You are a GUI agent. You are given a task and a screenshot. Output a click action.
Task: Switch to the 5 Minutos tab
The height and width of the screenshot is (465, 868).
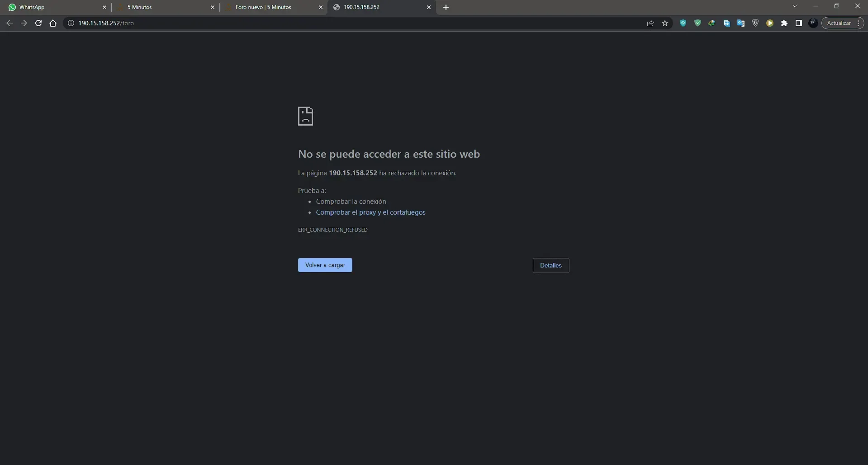point(166,7)
